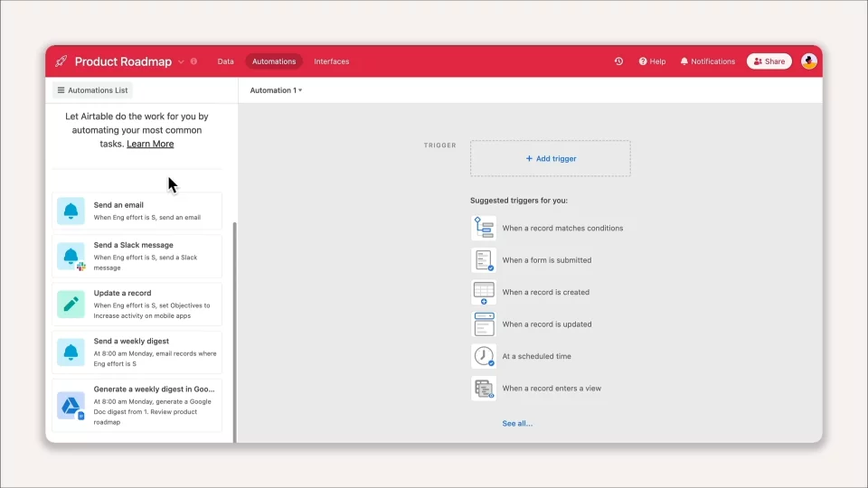Click the automations sidebar scrollbar
Image resolution: width=868 pixels, height=488 pixels.
[235, 332]
